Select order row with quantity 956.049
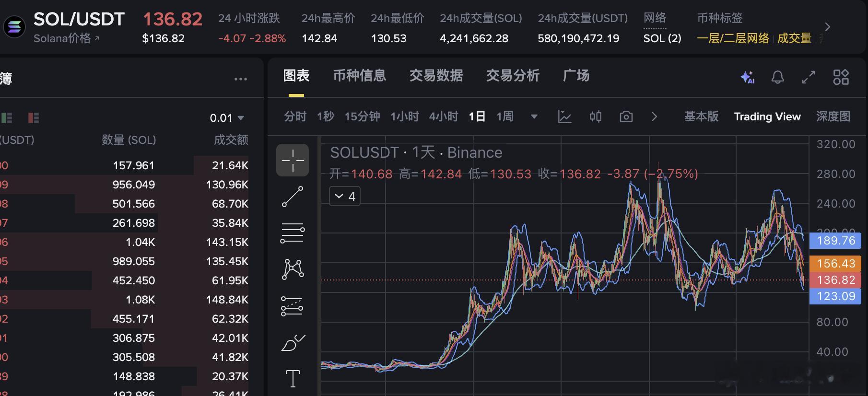 click(x=124, y=185)
